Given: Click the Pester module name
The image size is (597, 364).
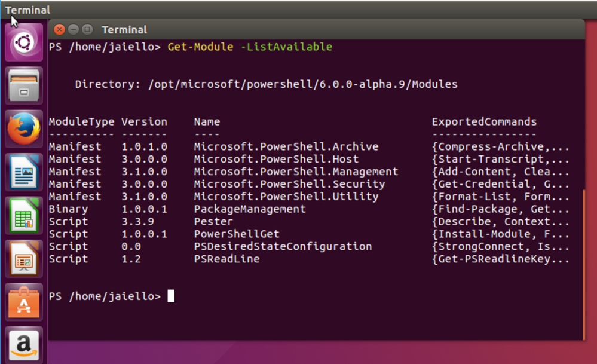Looking at the screenshot, I should tap(213, 222).
